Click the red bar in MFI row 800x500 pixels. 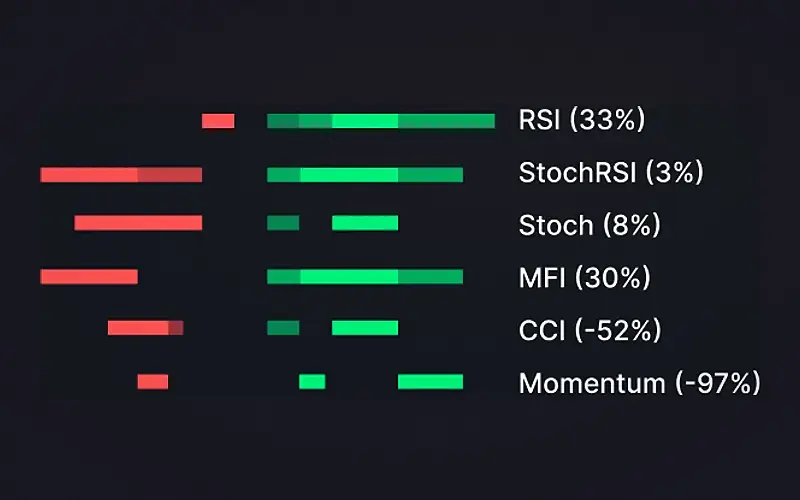(89, 277)
